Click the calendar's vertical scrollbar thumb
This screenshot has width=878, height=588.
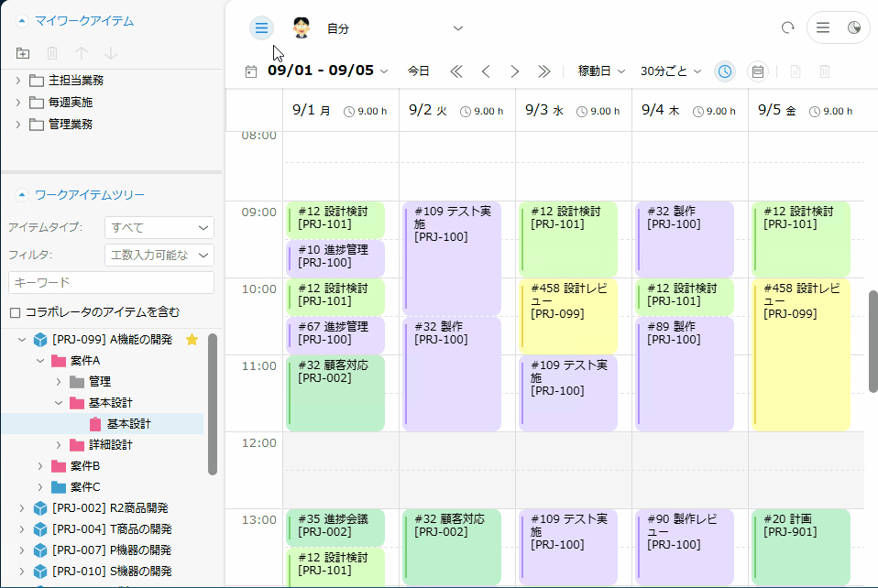click(x=873, y=341)
